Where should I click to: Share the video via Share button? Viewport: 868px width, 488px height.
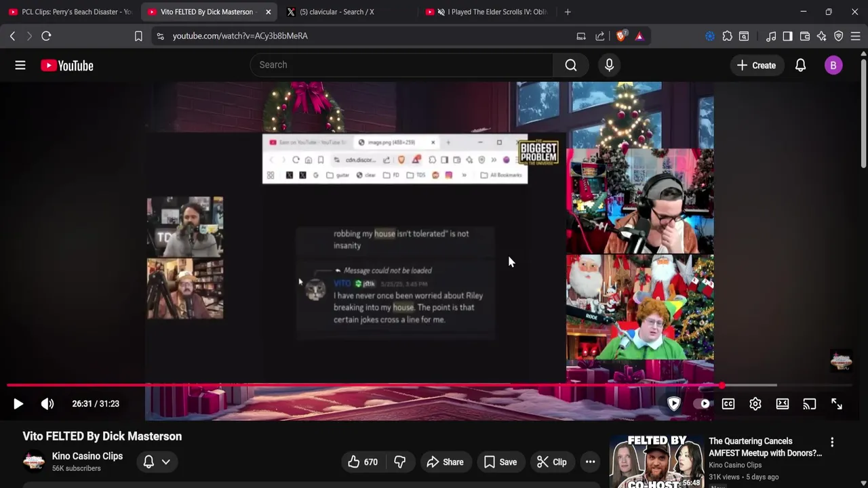[445, 462]
